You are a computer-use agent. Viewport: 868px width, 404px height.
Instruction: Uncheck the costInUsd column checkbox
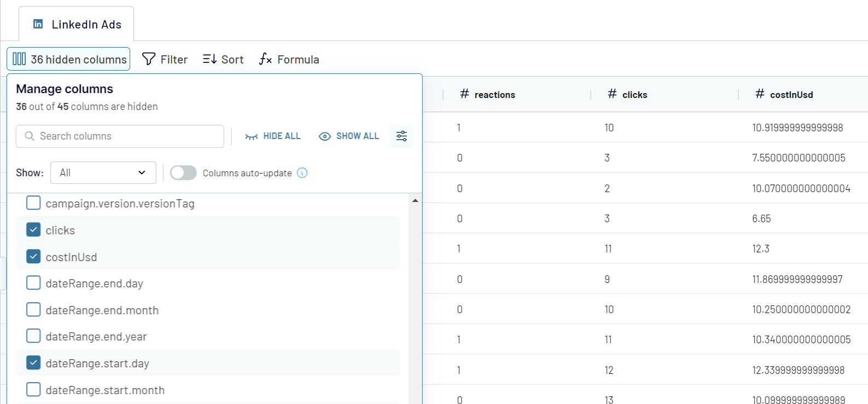[33, 257]
